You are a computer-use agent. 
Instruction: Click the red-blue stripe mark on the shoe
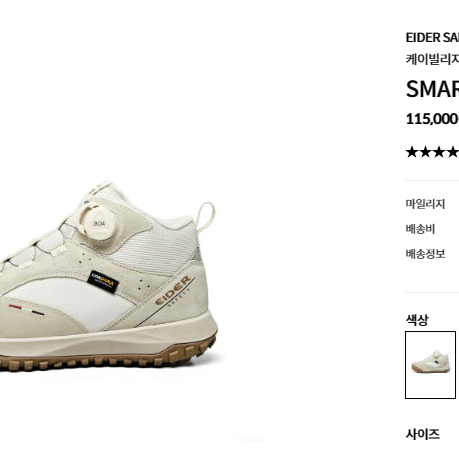coord(26,309)
